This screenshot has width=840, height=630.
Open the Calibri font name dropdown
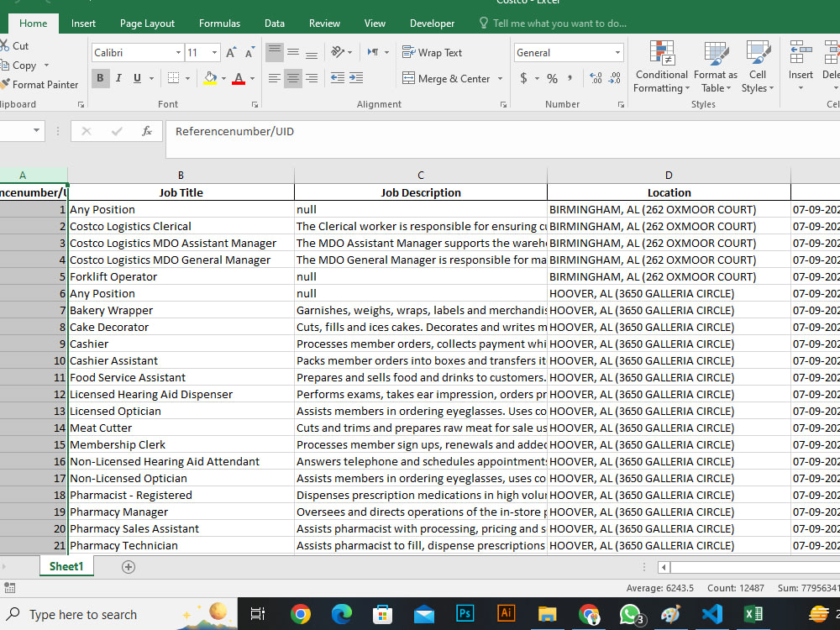click(x=176, y=52)
